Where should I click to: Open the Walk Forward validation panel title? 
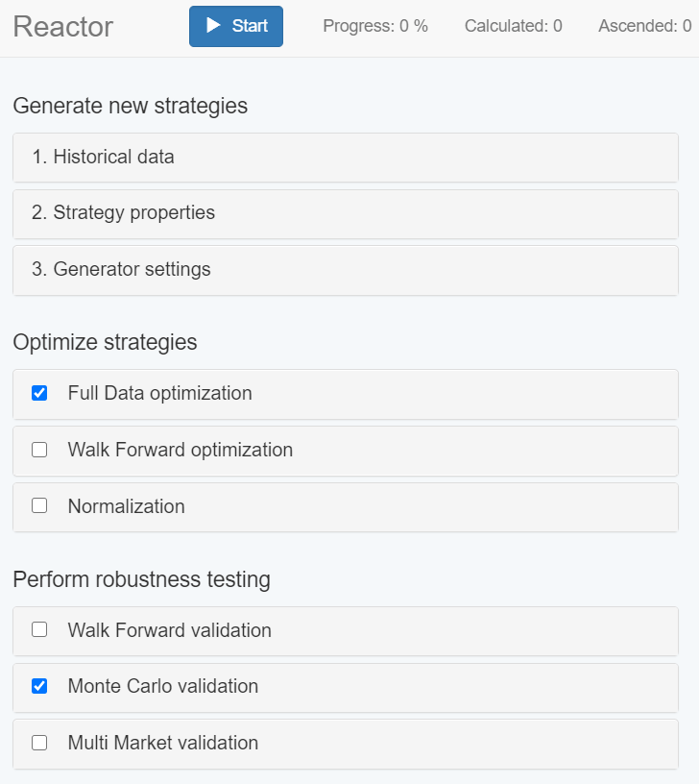click(169, 630)
